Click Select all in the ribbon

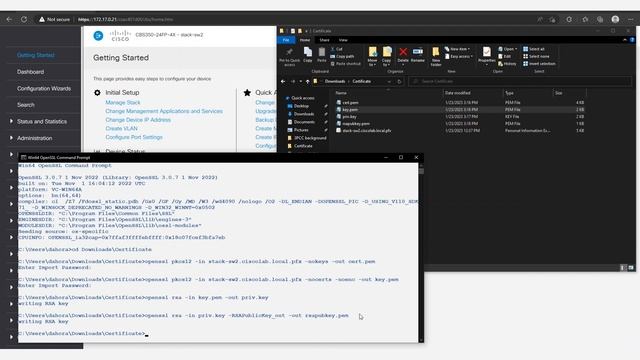click(534, 49)
